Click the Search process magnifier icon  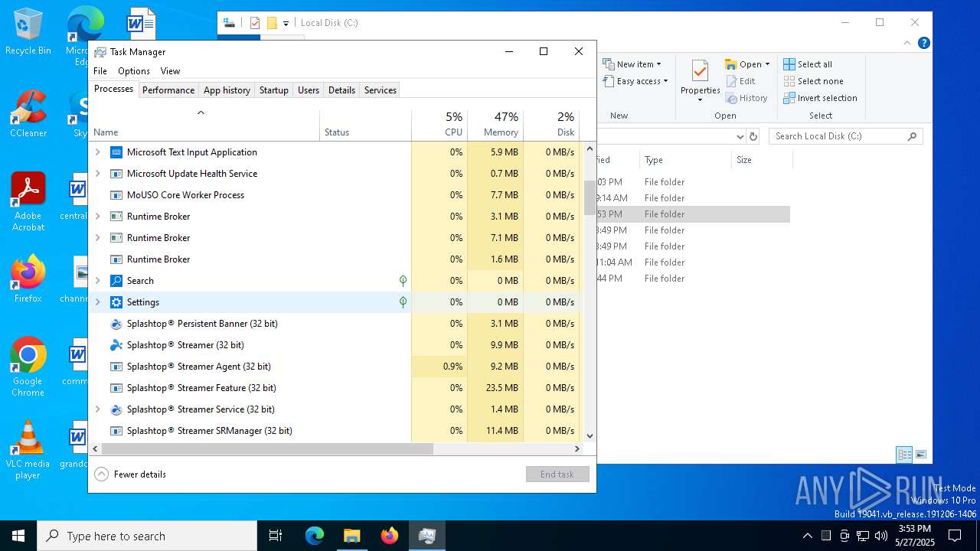click(x=116, y=281)
